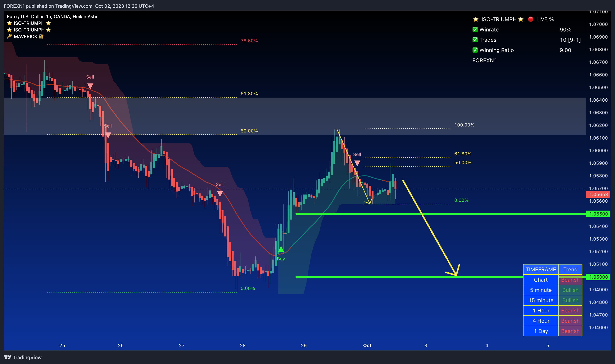Screen dimensions: 615x364
Task: Click the green 0.00% label near 1.04900
Action: coord(247,288)
